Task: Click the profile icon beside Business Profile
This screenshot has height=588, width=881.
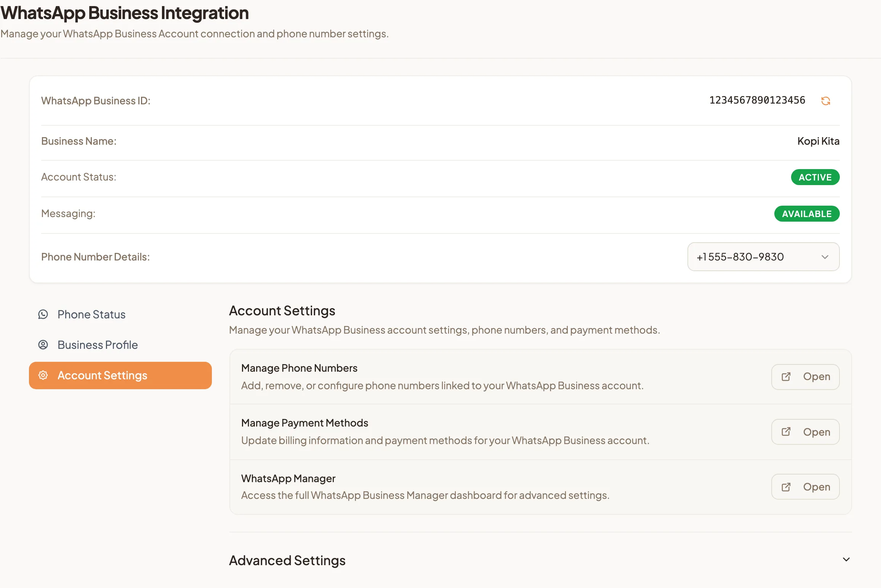Action: pyautogui.click(x=43, y=345)
